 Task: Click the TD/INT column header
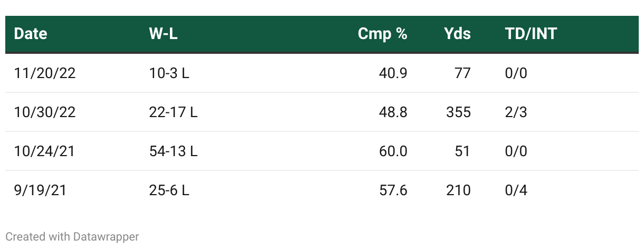(x=531, y=34)
